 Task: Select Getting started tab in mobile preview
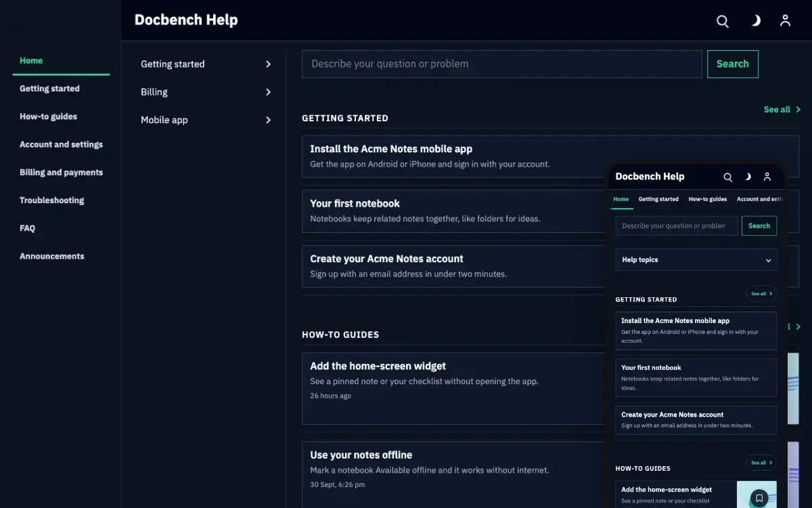(658, 199)
